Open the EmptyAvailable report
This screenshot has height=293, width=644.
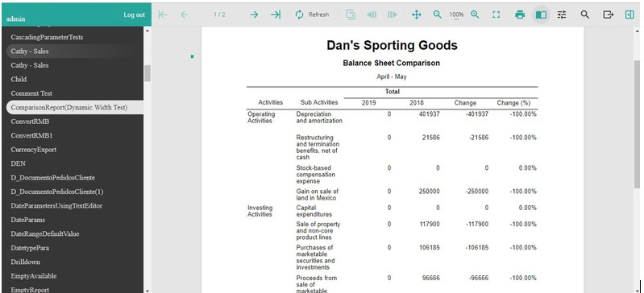point(34,276)
